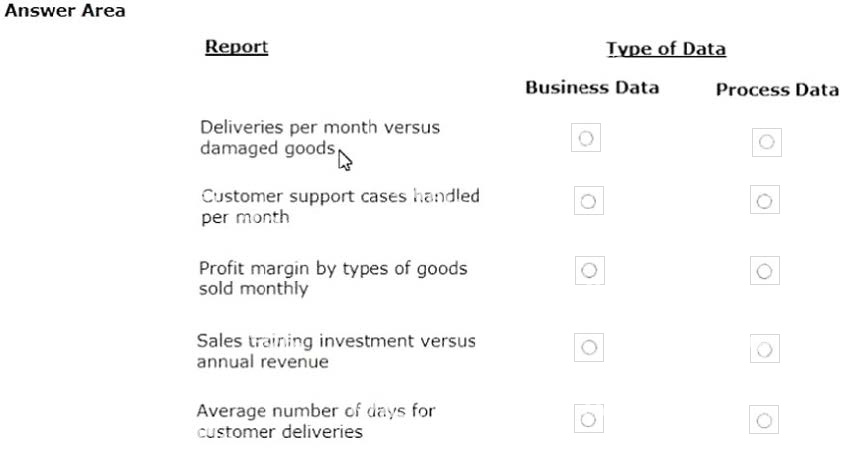Set sales training investment to Business Data
The width and height of the screenshot is (846, 449).
589,347
